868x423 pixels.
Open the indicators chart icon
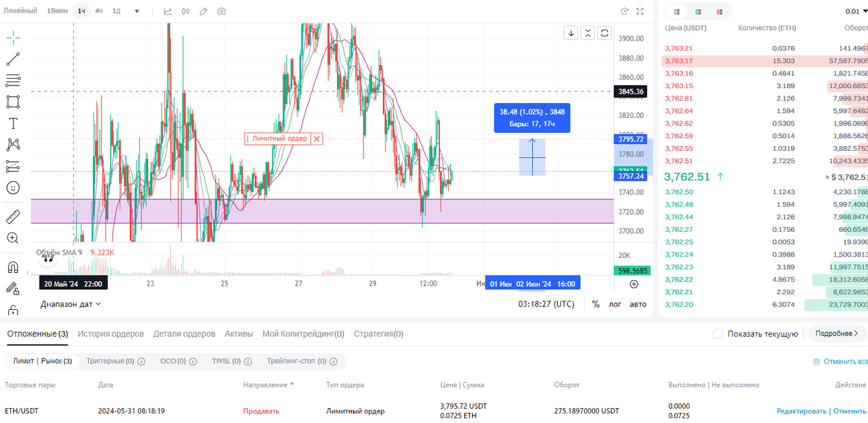pos(168,11)
